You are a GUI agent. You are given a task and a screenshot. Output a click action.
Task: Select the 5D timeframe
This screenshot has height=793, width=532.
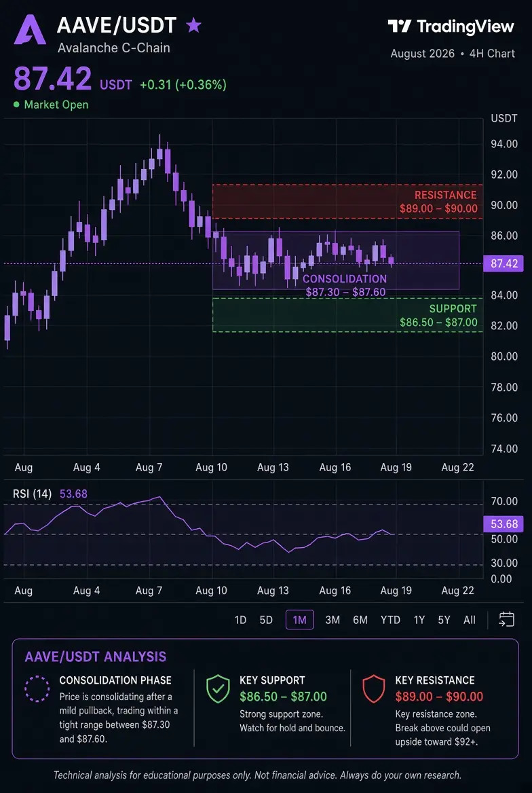tap(266, 619)
